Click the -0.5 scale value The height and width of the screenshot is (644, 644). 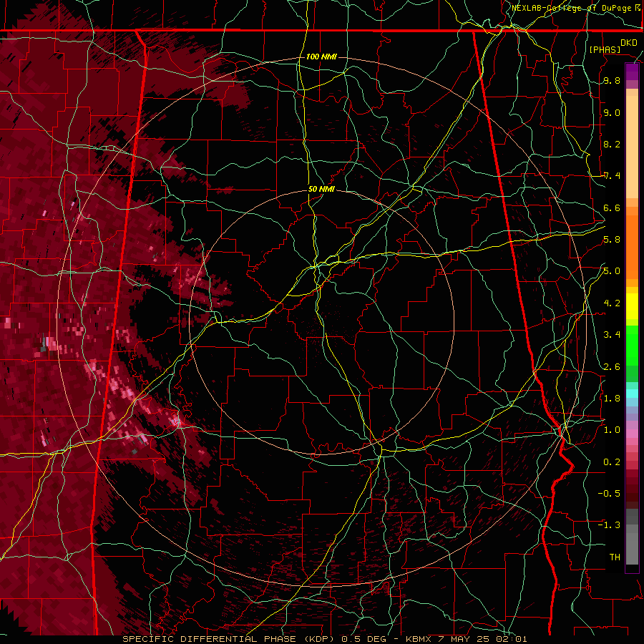609,493
